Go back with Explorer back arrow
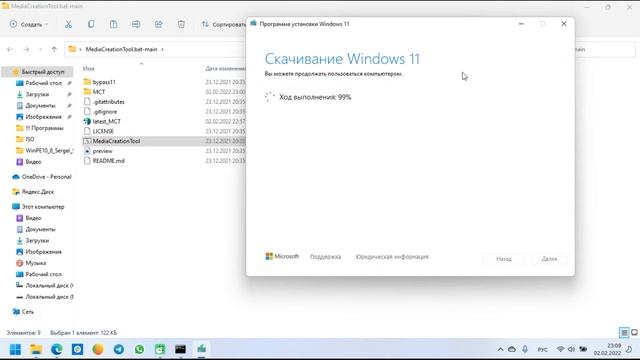640x360 pixels. pos(10,49)
